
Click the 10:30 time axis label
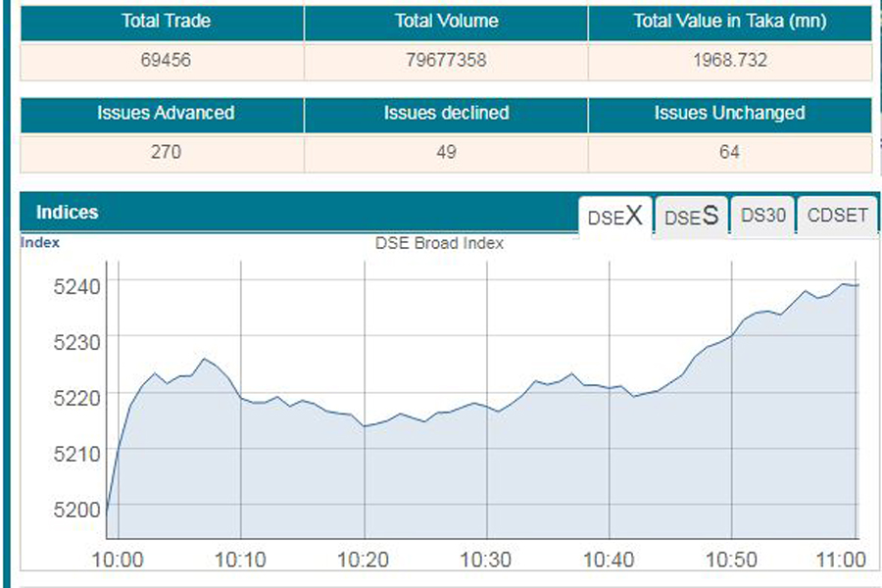pyautogui.click(x=486, y=560)
